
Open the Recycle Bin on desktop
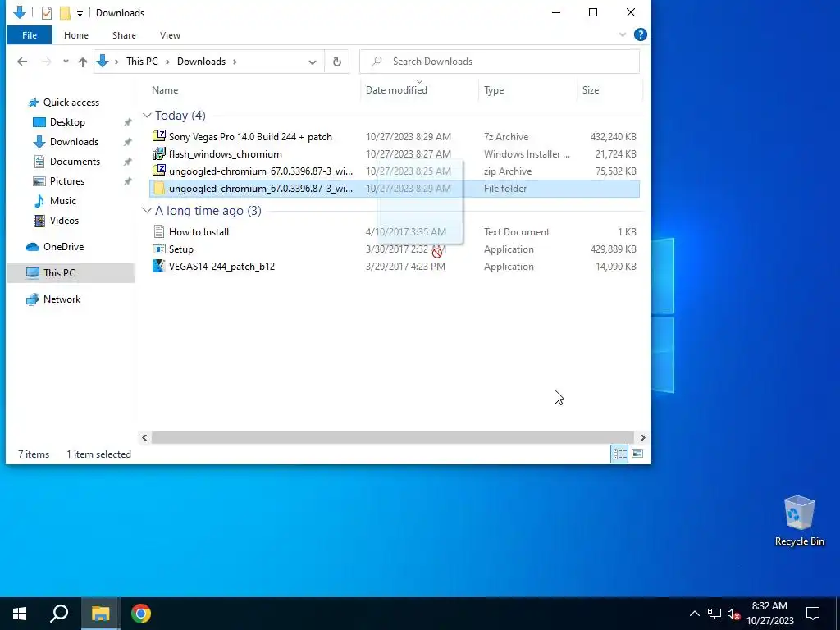click(x=799, y=521)
